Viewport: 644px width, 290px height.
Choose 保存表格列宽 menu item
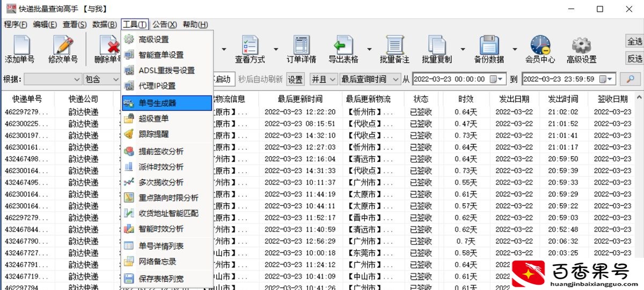[x=167, y=279]
